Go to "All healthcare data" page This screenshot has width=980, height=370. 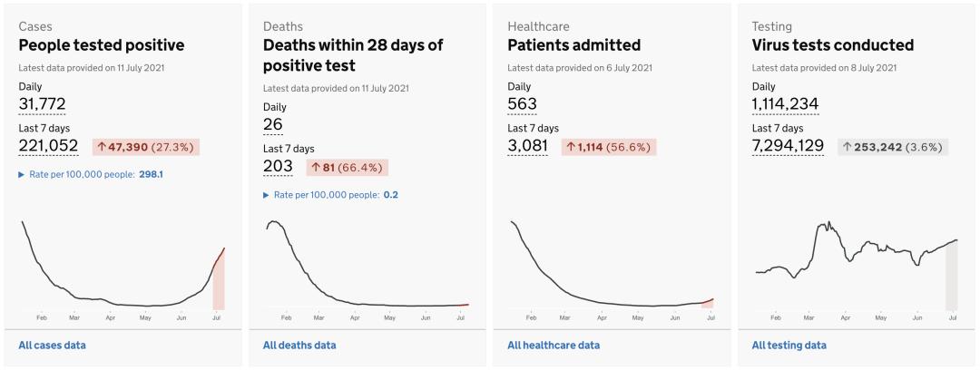click(x=553, y=346)
